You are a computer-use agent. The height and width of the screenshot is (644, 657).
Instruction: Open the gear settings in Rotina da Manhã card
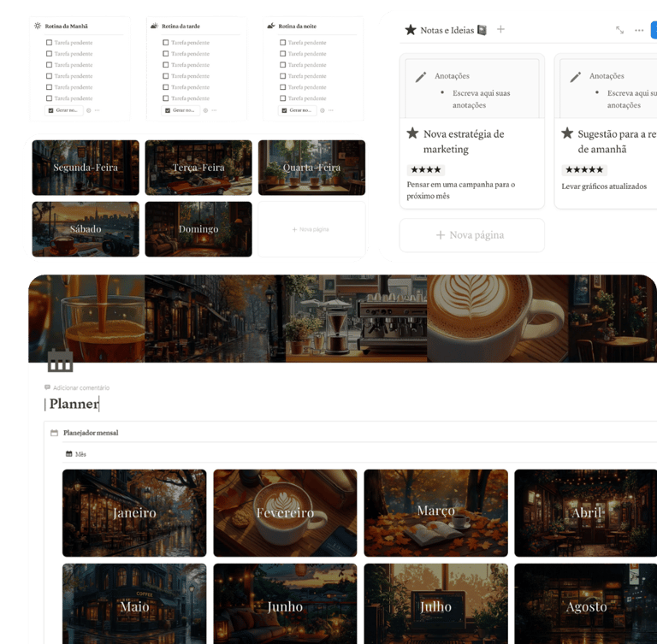pos(88,110)
